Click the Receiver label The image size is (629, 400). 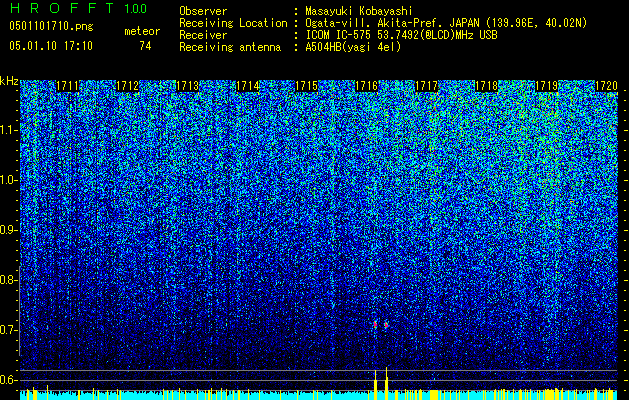203,35
